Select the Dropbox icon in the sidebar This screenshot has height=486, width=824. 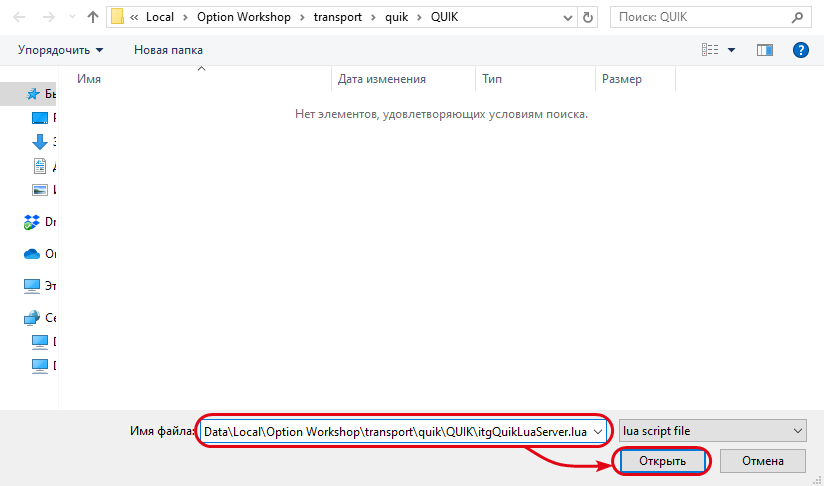click(32, 222)
